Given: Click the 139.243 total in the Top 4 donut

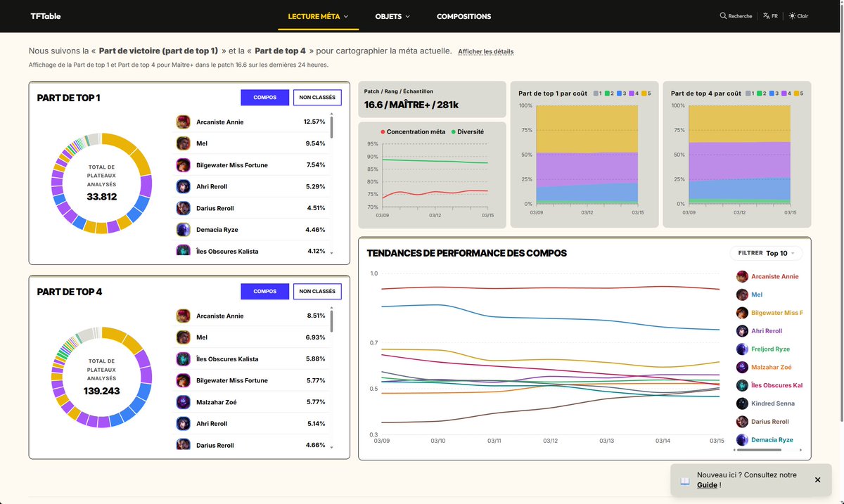Looking at the screenshot, I should click(102, 391).
